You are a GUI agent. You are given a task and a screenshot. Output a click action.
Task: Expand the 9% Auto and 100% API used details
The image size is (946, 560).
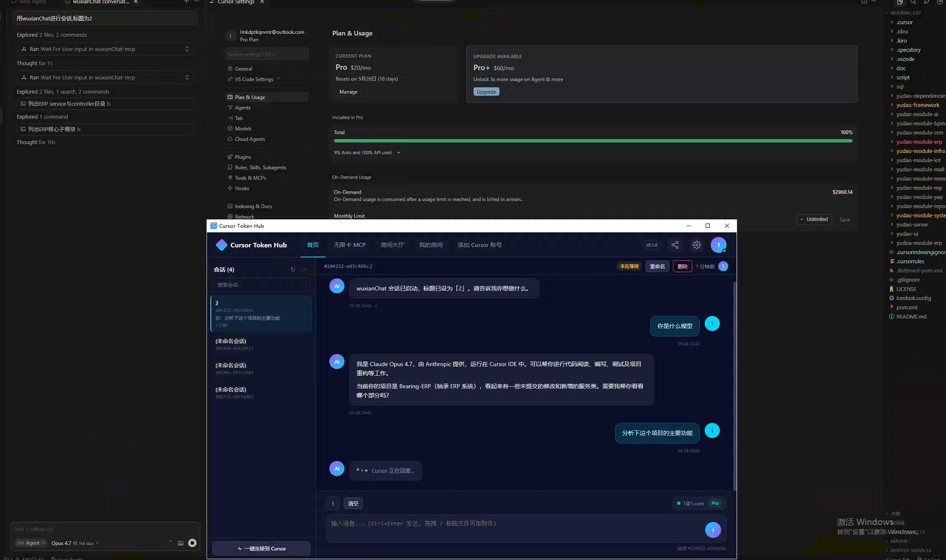(367, 153)
